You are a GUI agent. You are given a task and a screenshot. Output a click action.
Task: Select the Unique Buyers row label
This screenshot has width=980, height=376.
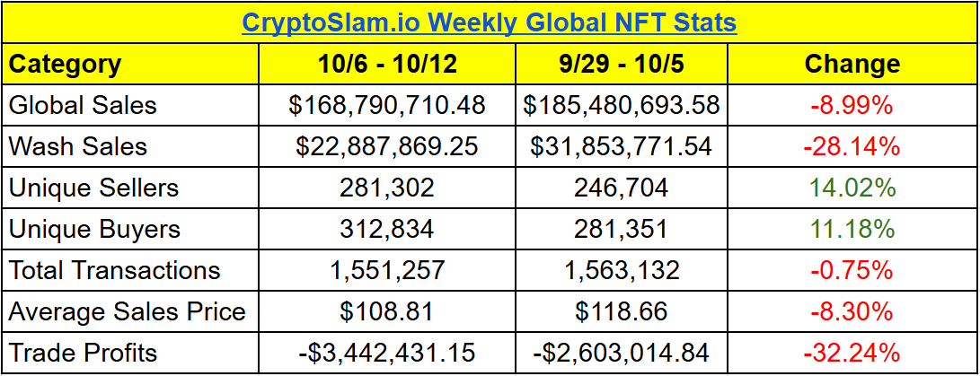(93, 229)
